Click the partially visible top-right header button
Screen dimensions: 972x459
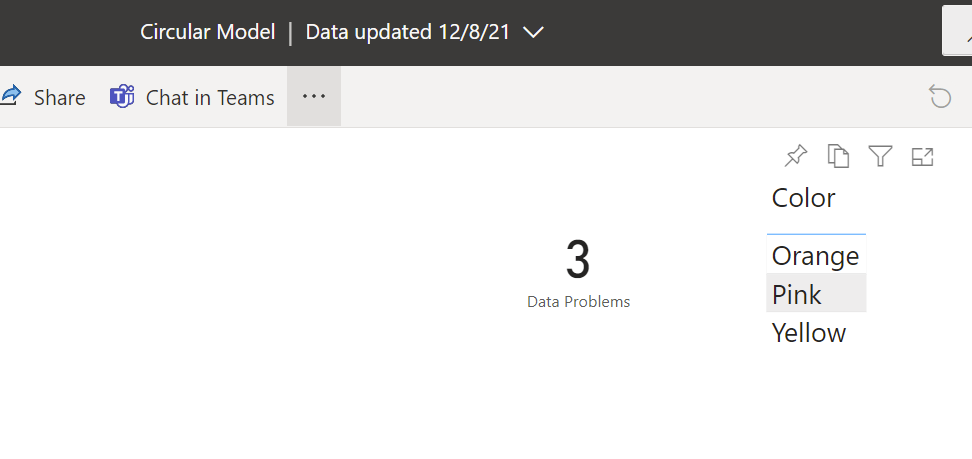click(x=957, y=32)
